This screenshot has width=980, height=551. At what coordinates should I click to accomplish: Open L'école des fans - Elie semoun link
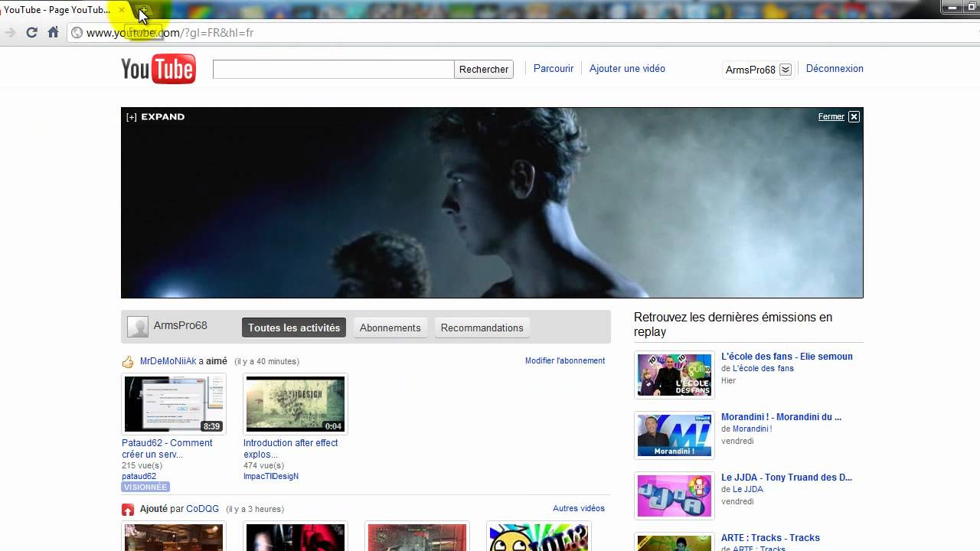[787, 357]
